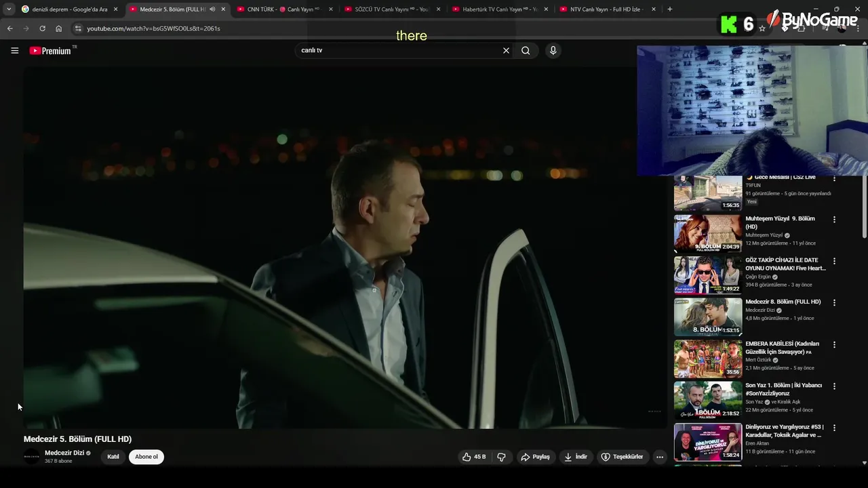Click Eren Aktan channel name
Image resolution: width=868 pixels, height=488 pixels.
(x=757, y=443)
